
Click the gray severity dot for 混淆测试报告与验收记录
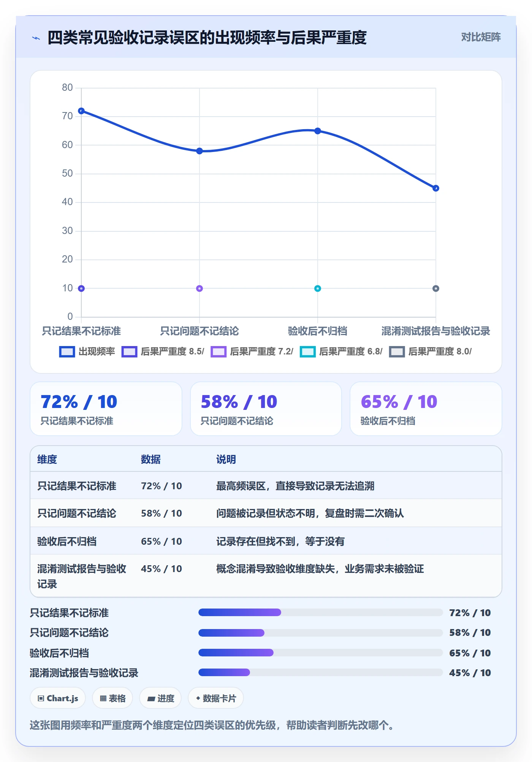(x=436, y=288)
